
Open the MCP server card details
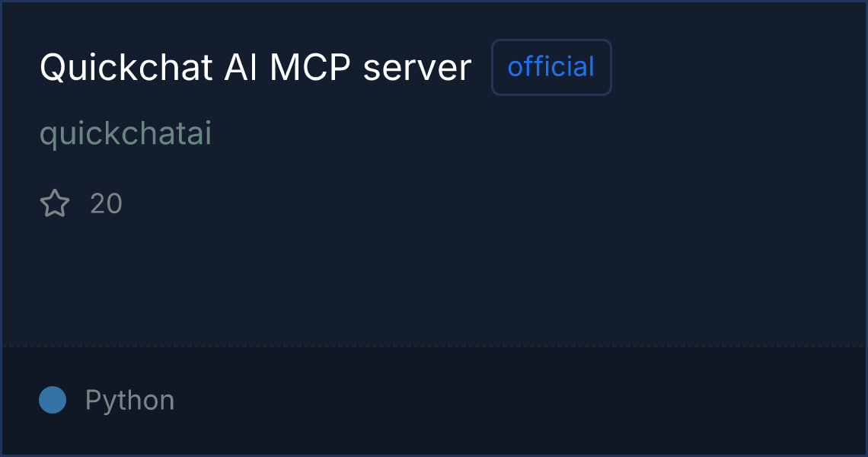255,68
